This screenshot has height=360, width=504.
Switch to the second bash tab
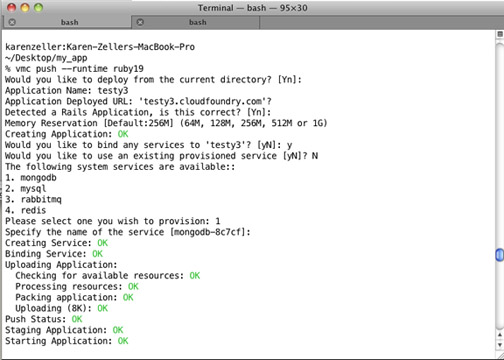(195, 22)
